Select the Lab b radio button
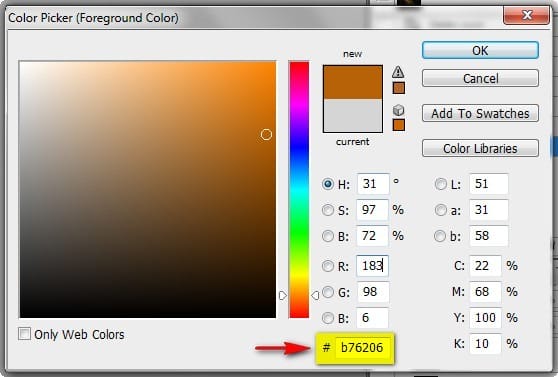Viewport: 558px width, 377px height. 441,236
